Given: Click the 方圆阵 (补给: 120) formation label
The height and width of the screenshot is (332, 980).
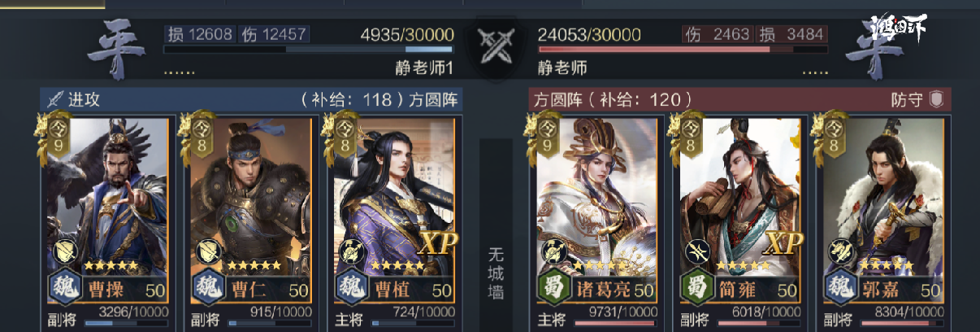Looking at the screenshot, I should click(x=612, y=99).
